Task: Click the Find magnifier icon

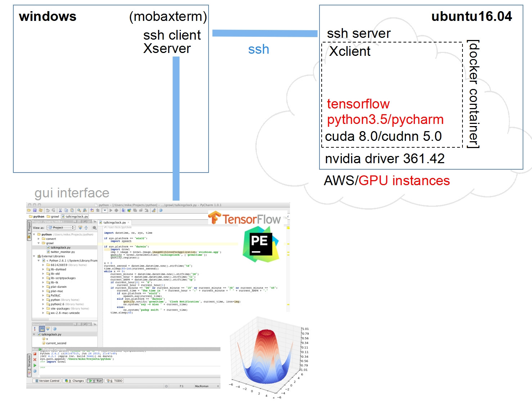Action: pyautogui.click(x=79, y=210)
